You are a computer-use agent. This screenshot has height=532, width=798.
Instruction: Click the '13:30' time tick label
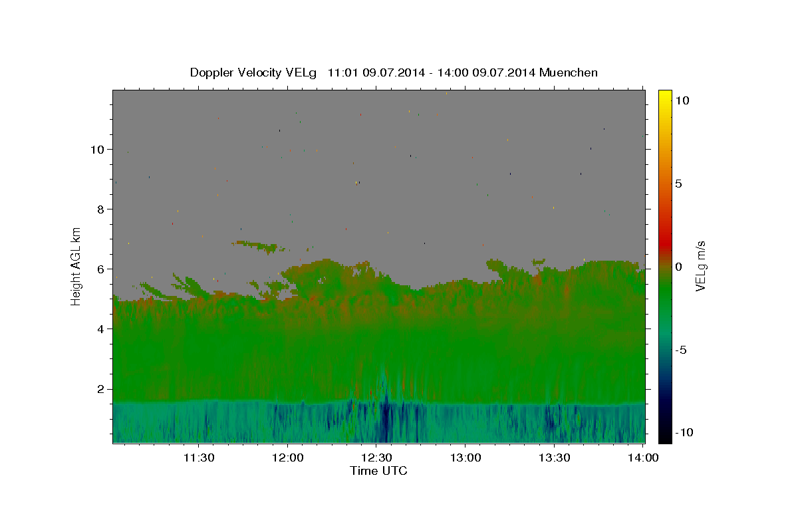pos(554,458)
